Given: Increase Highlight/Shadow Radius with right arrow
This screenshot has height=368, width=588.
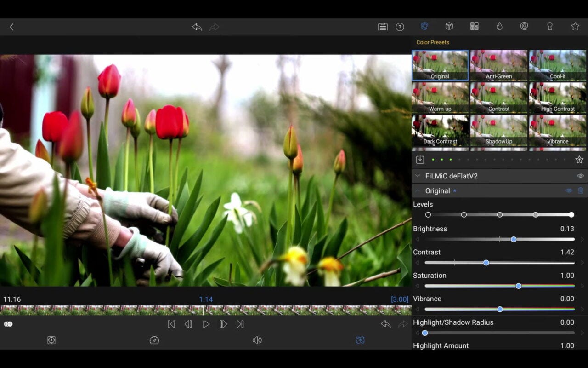Looking at the screenshot, I should 582,333.
